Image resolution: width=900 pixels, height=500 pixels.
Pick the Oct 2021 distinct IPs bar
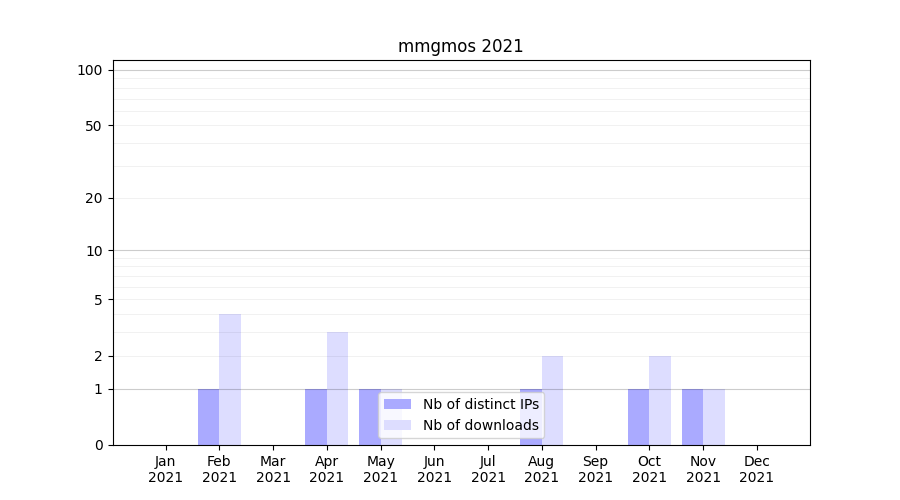(638, 417)
